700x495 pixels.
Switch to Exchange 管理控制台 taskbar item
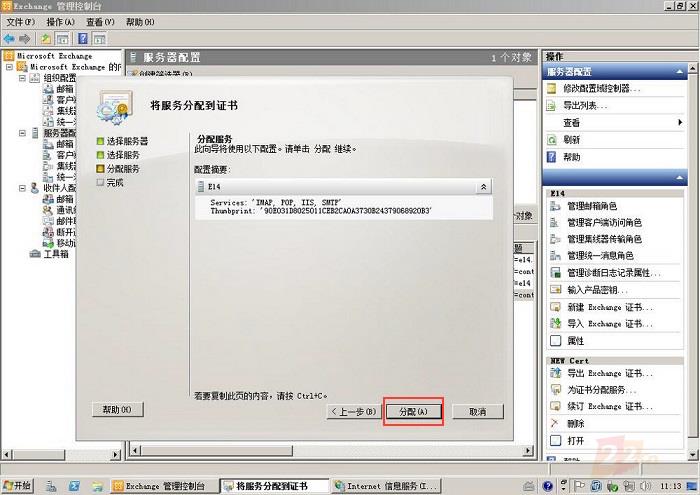[164, 486]
